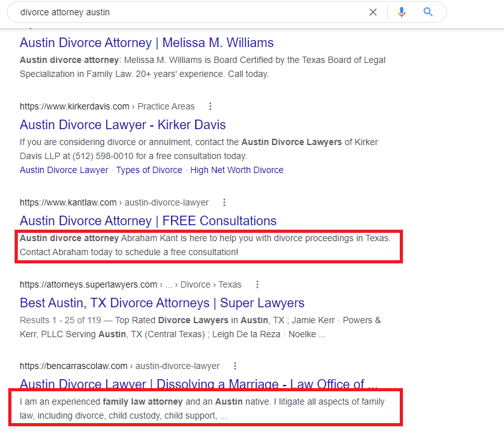The image size is (504, 432).
Task: Click the Kirker Davis LLP free consultation snippet
Action: pyautogui.click(x=199, y=149)
